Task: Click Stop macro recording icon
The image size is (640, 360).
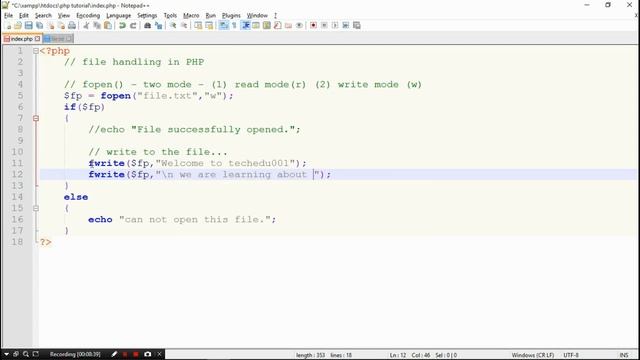Action: coord(324,26)
